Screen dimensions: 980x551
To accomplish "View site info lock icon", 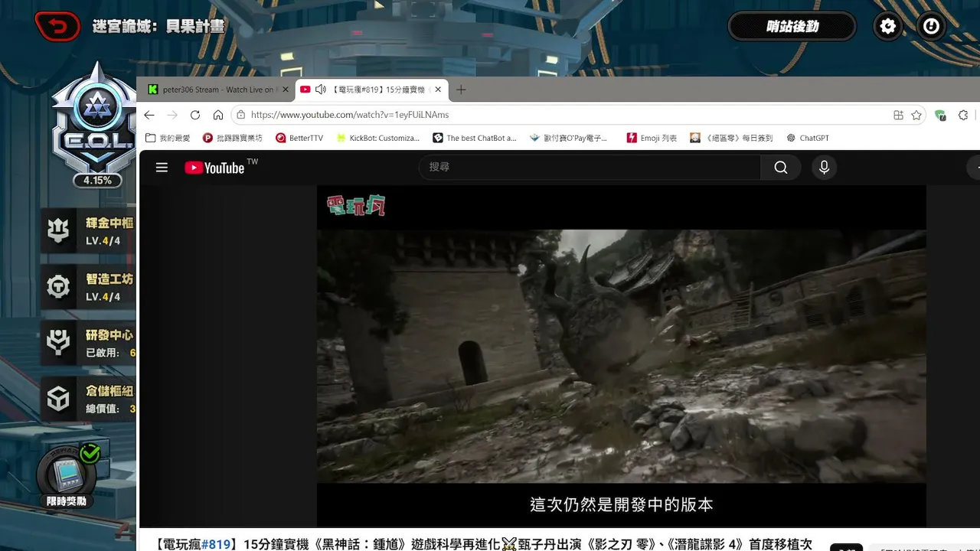I will point(241,115).
